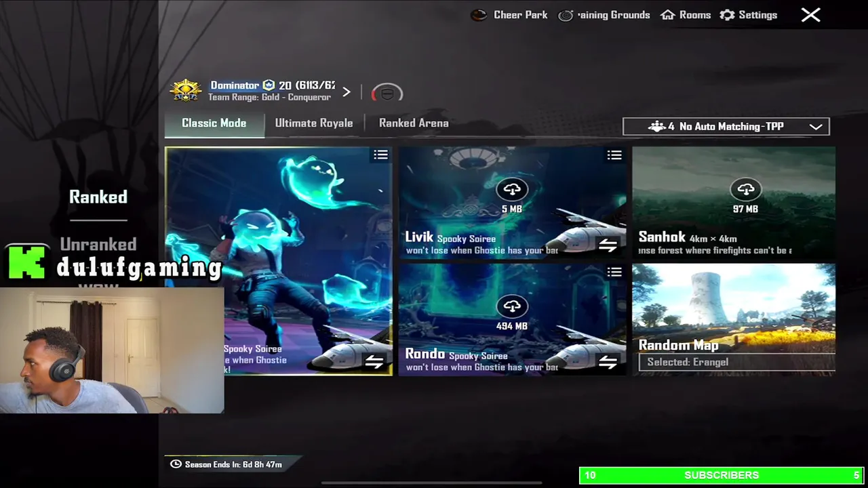The height and width of the screenshot is (488, 868).
Task: Click the helmet icon beside rank info
Action: click(x=387, y=94)
